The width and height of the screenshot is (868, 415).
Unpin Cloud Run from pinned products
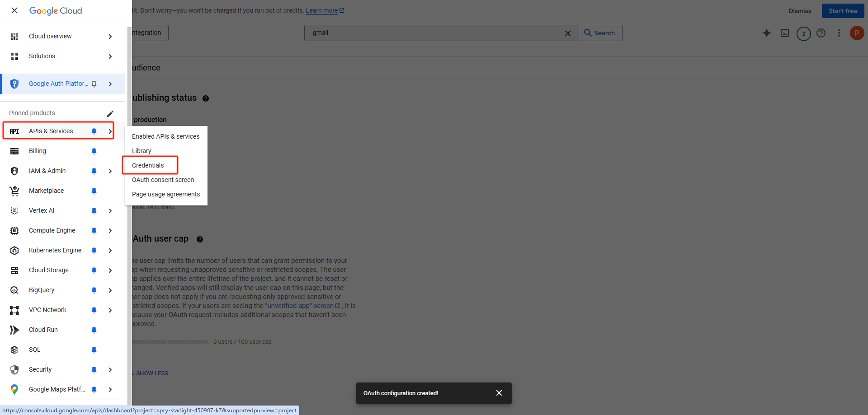(94, 330)
